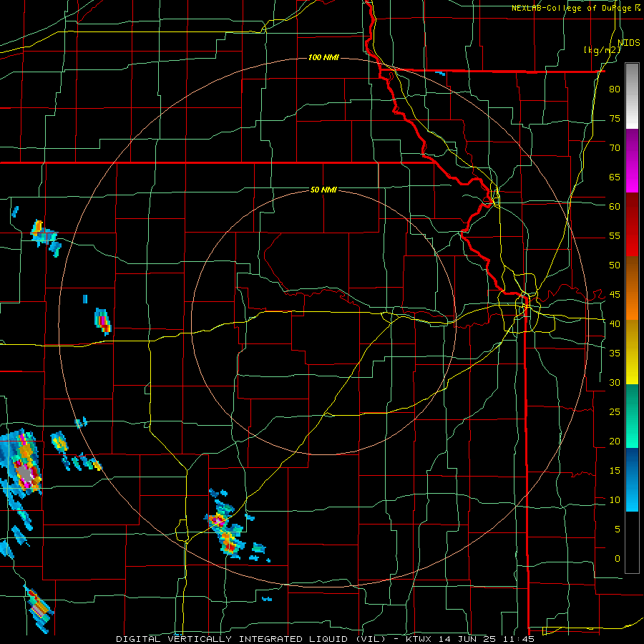Select the green band of the color scale
Viewport: 644px width, 644px height.
(632, 416)
